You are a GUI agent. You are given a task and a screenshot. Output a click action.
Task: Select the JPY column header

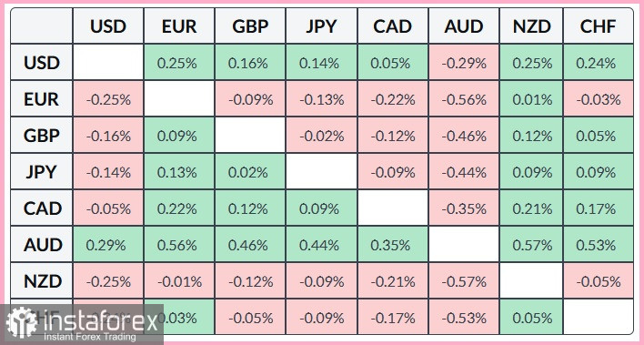pos(322,26)
